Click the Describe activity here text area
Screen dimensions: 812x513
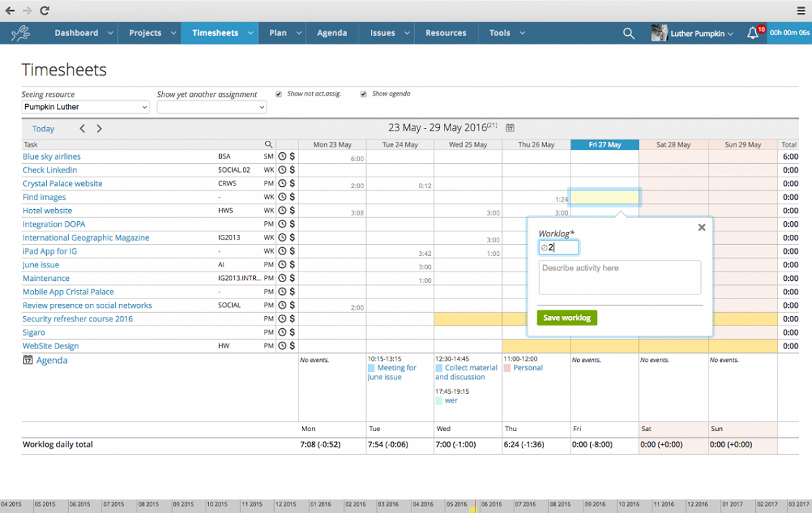pyautogui.click(x=619, y=277)
